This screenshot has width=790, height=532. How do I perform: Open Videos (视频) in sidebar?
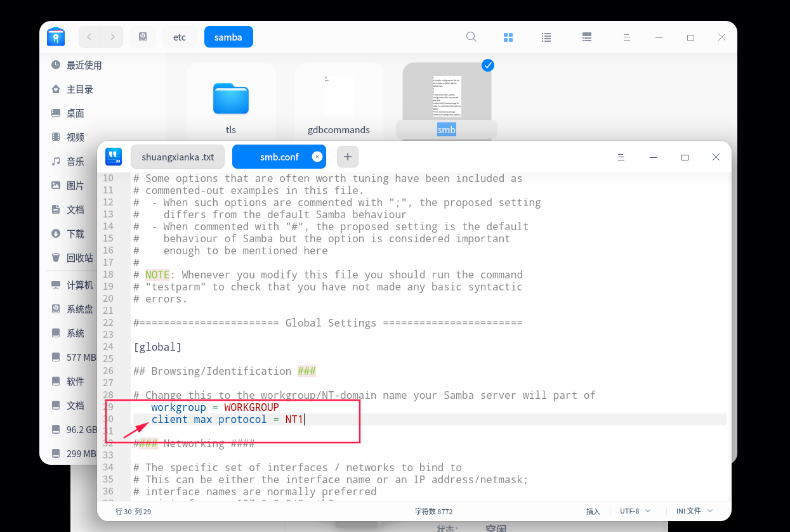[x=76, y=137]
